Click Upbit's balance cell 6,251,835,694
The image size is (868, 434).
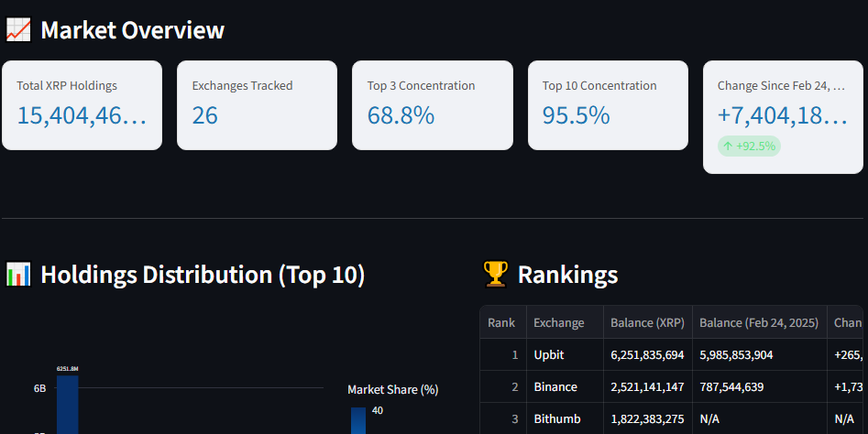(647, 354)
